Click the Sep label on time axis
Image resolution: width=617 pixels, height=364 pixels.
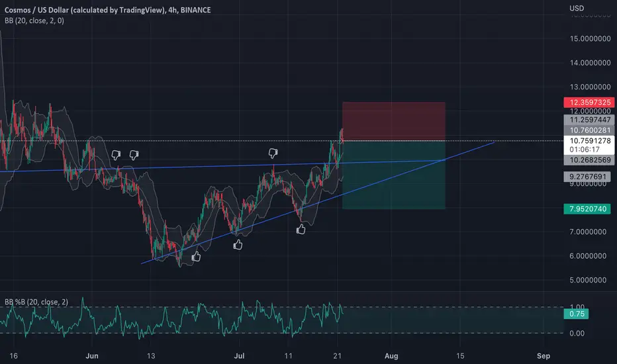(x=544, y=356)
